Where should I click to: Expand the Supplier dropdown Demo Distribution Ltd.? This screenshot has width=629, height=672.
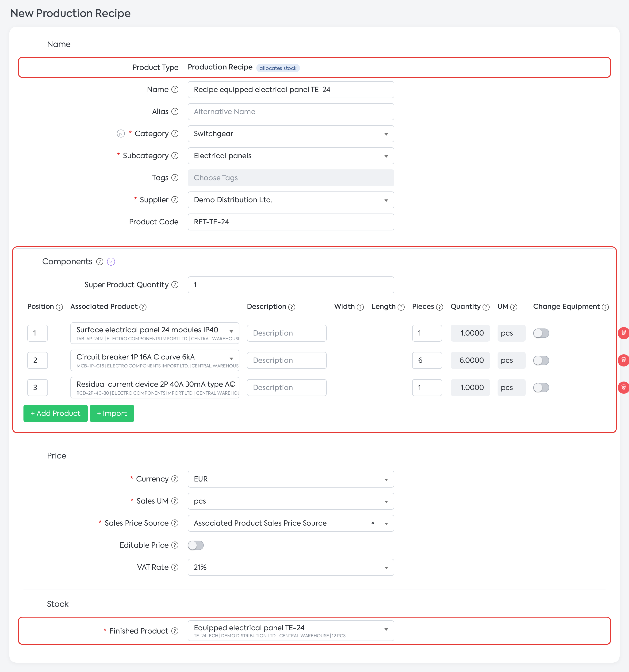(291, 200)
